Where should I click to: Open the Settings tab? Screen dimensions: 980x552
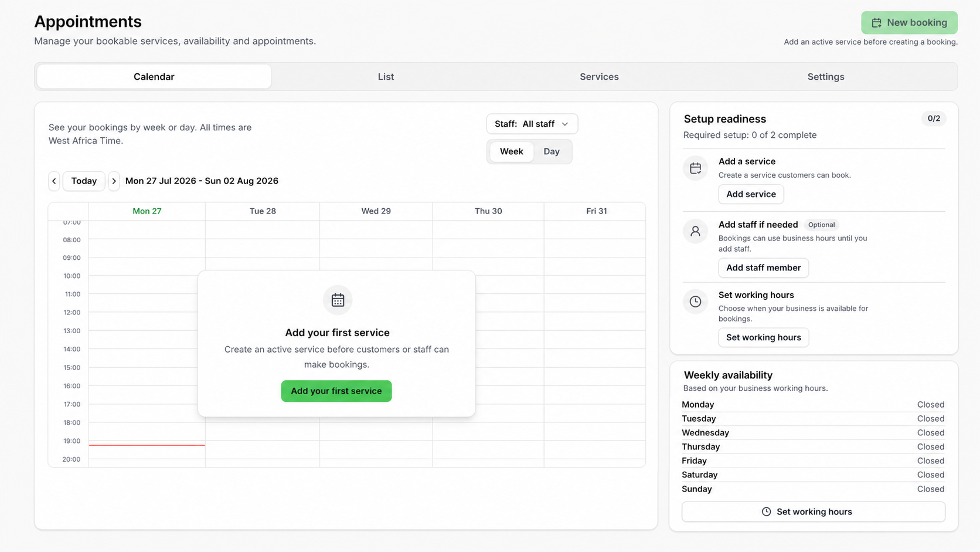(x=826, y=77)
